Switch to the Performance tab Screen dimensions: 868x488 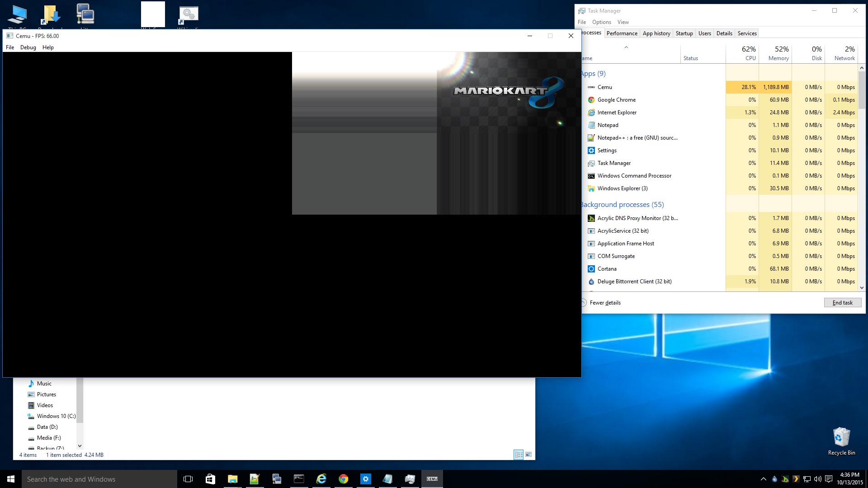(622, 33)
